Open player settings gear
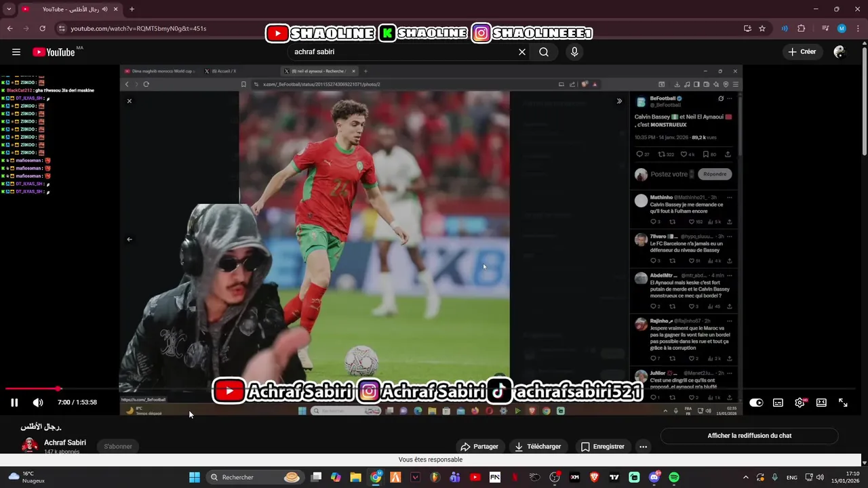The height and width of the screenshot is (488, 868). (x=800, y=403)
